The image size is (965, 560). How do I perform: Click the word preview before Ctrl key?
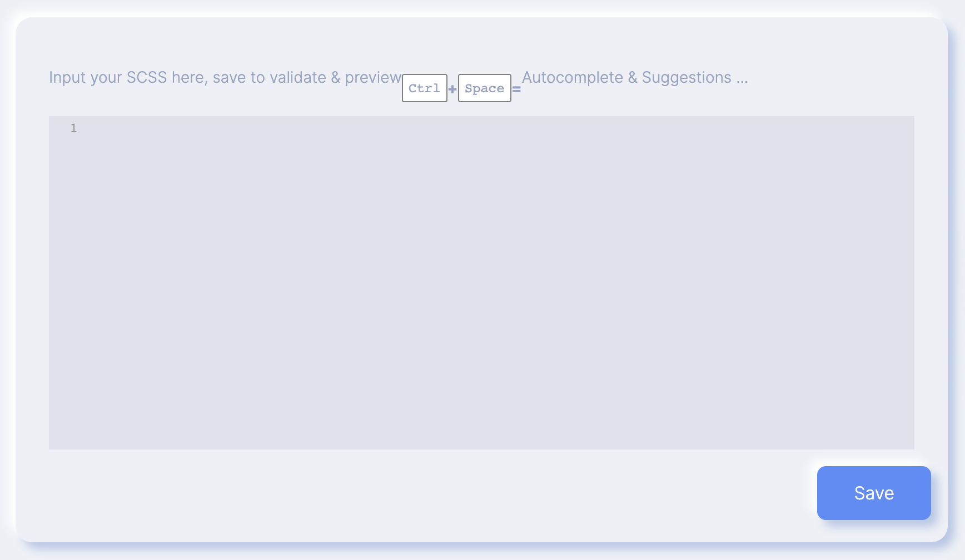[x=373, y=78]
